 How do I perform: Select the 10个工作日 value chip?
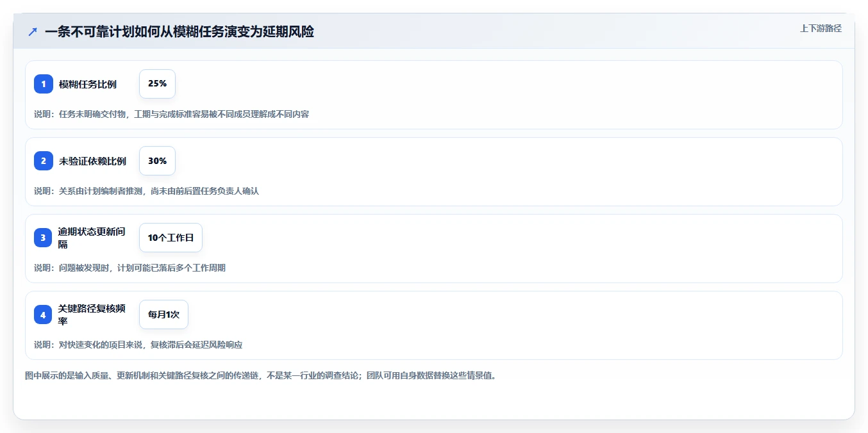[x=171, y=238]
